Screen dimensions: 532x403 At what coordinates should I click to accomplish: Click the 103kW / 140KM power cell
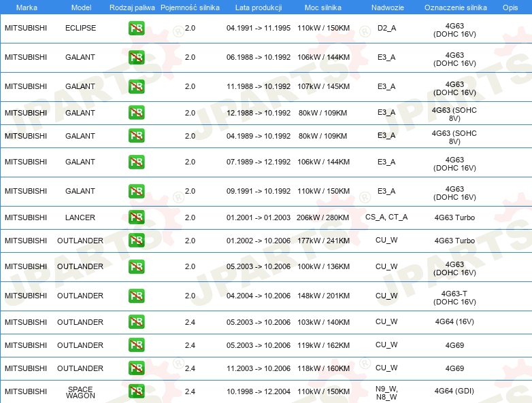pos(323,322)
